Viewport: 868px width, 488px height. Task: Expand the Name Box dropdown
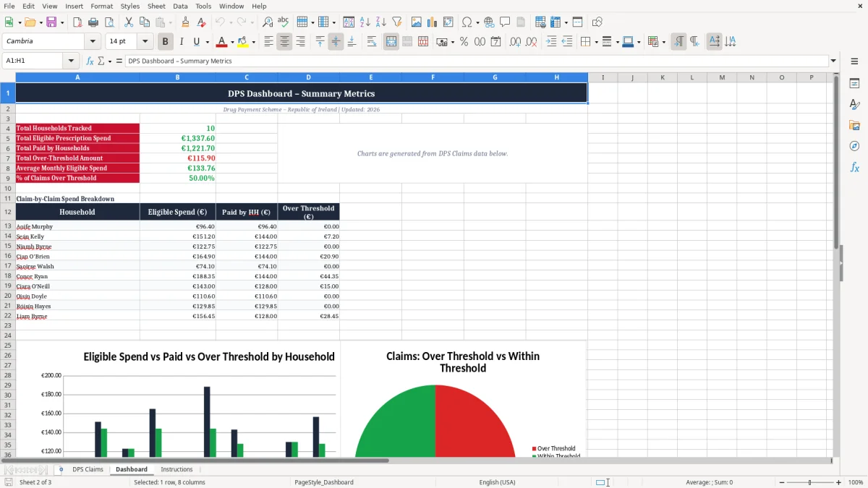pyautogui.click(x=71, y=61)
